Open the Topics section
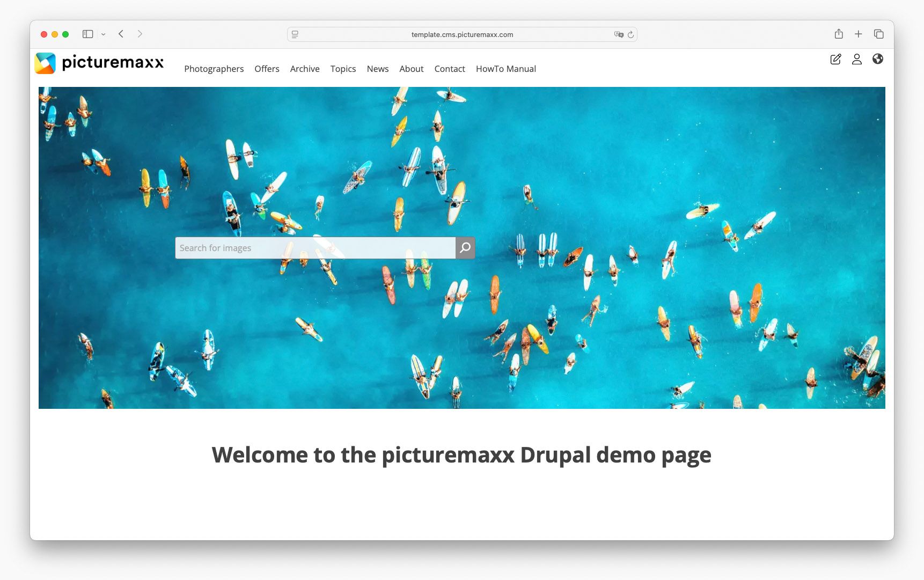The height and width of the screenshot is (580, 924). 343,69
